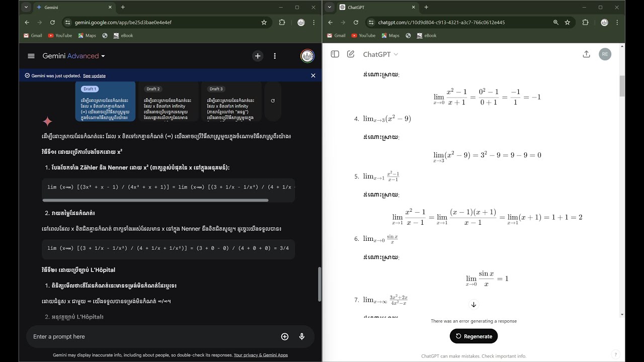The height and width of the screenshot is (362, 644).
Task: Open Chrome menu in Gemini window
Action: pos(314,23)
